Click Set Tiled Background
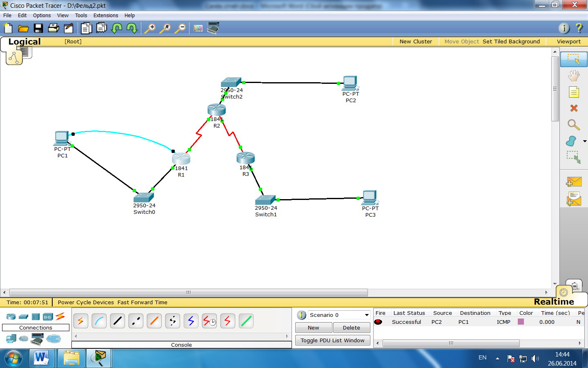The image size is (588, 368). (x=511, y=42)
